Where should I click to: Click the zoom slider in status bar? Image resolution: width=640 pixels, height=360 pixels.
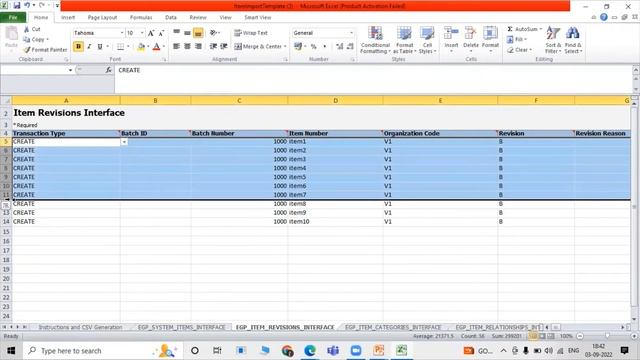pos(607,336)
